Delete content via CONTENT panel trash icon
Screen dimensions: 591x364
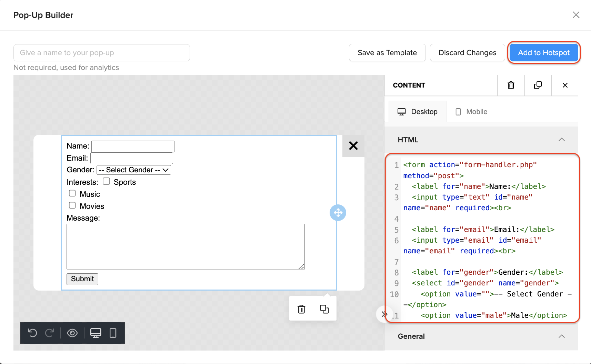coord(511,85)
